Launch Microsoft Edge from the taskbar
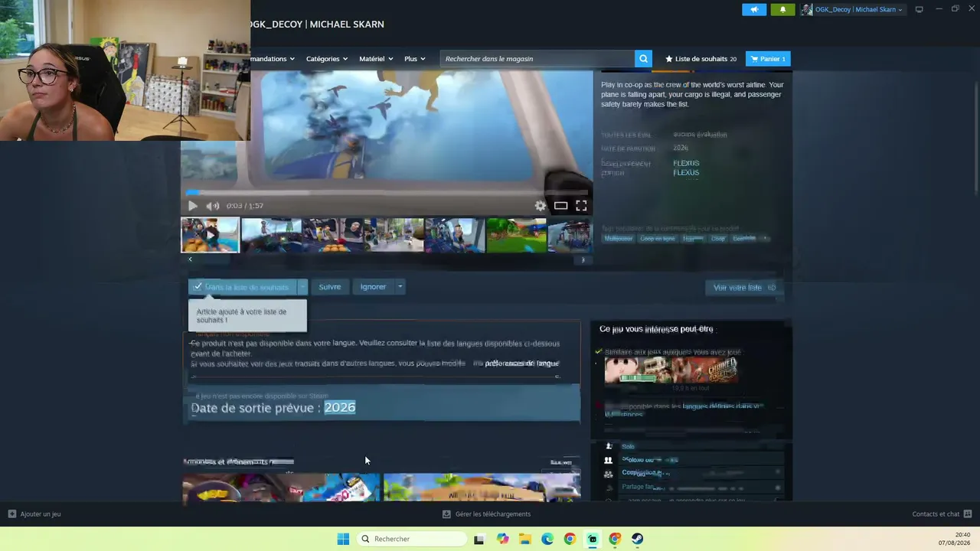 (x=547, y=539)
